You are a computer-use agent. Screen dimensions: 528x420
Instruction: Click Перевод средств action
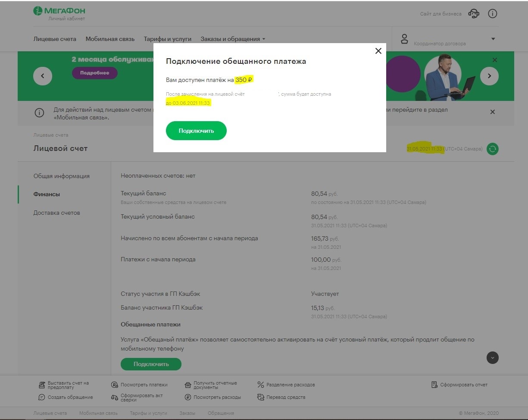(281, 397)
